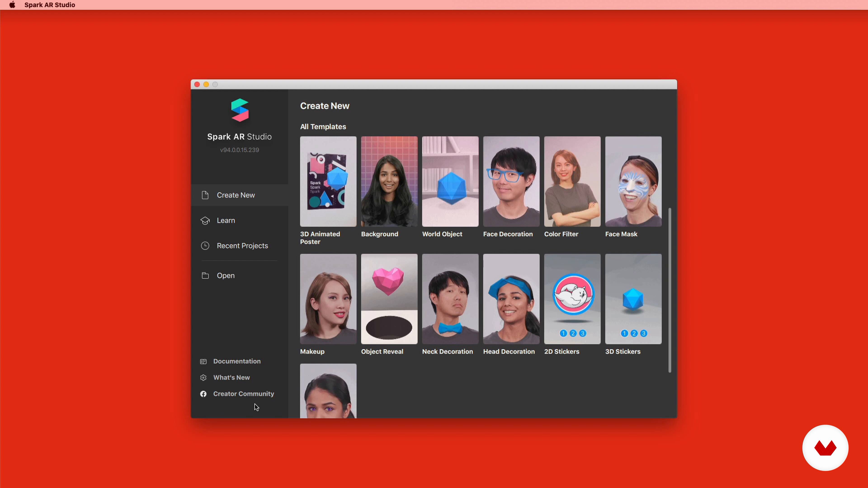The image size is (868, 488).
Task: Select the Create New sidebar item
Action: tap(240, 195)
